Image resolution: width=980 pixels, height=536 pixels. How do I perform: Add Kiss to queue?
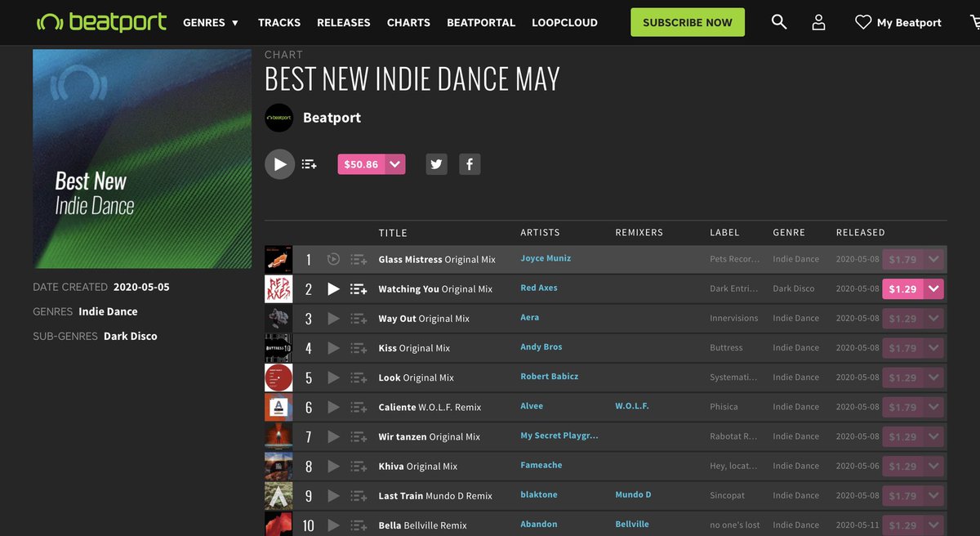point(359,347)
